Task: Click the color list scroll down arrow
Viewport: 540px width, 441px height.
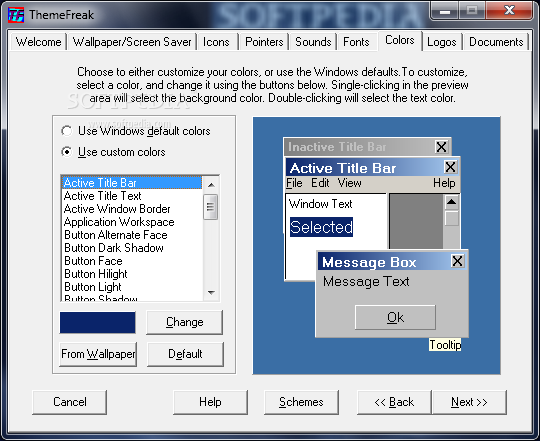Action: (211, 293)
